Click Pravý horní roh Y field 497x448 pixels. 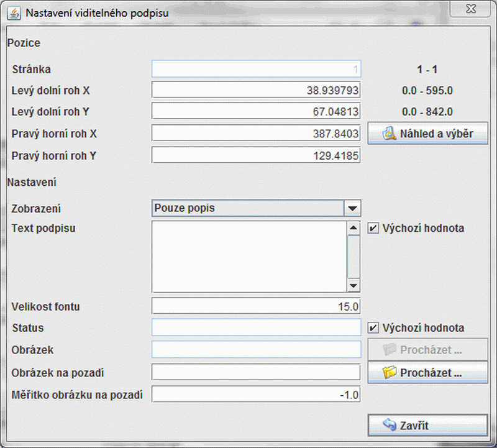(256, 155)
